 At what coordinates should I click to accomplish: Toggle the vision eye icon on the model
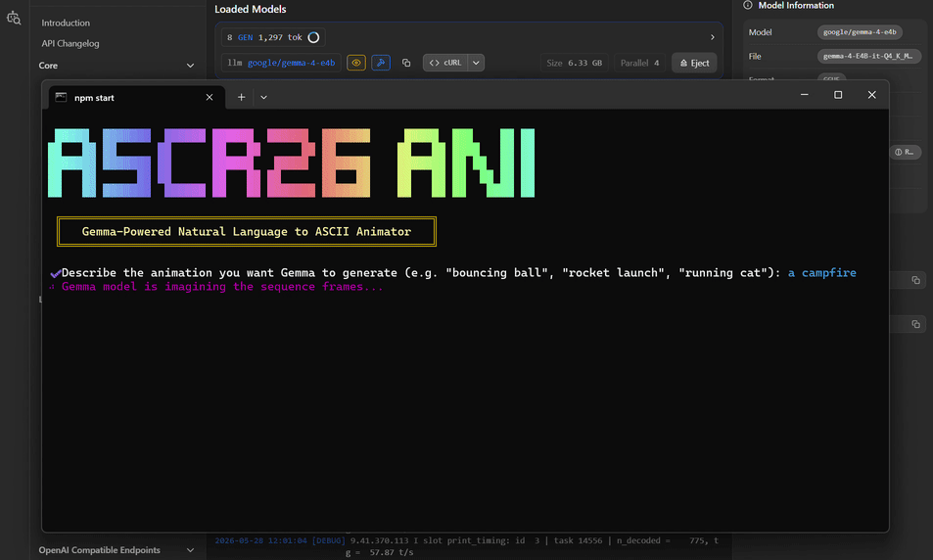tap(356, 63)
